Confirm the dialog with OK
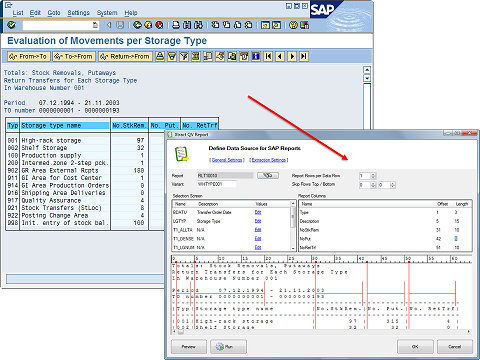480x360 pixels. [x=415, y=347]
